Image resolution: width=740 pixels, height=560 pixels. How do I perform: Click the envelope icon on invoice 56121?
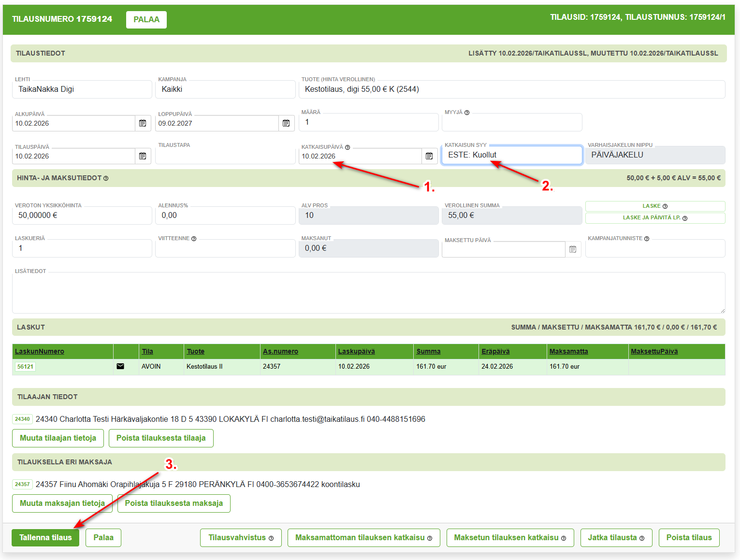[x=120, y=366]
